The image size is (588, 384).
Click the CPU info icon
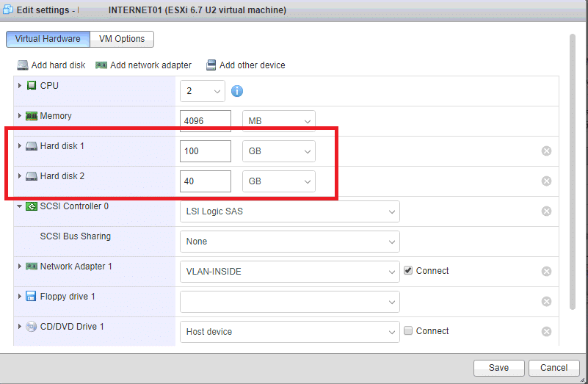[x=237, y=92]
